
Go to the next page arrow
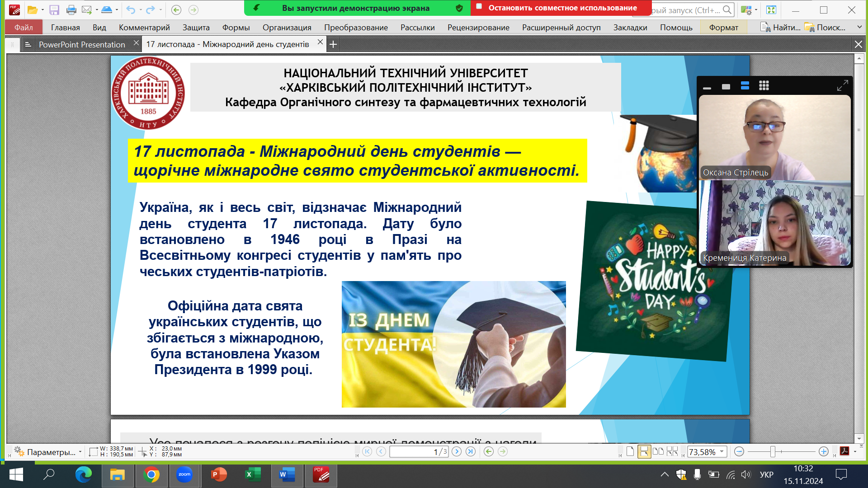pos(457,451)
